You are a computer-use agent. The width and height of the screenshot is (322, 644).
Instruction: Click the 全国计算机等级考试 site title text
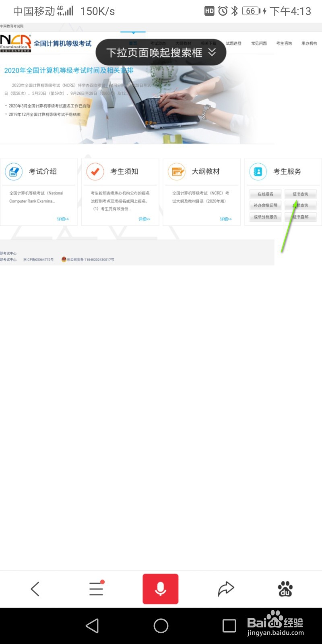click(x=63, y=43)
